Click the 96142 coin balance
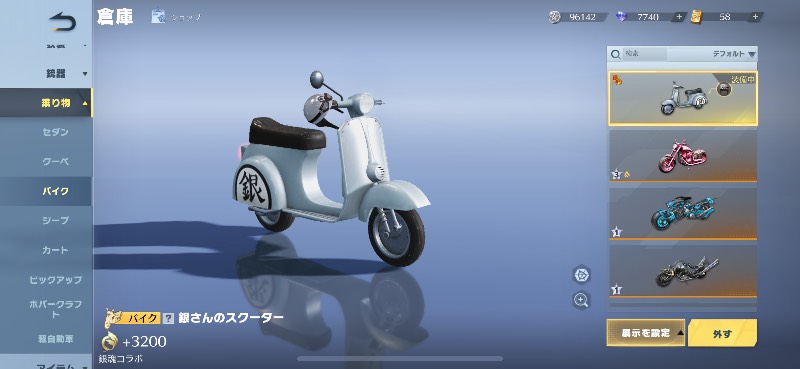The image size is (800, 369). click(583, 17)
